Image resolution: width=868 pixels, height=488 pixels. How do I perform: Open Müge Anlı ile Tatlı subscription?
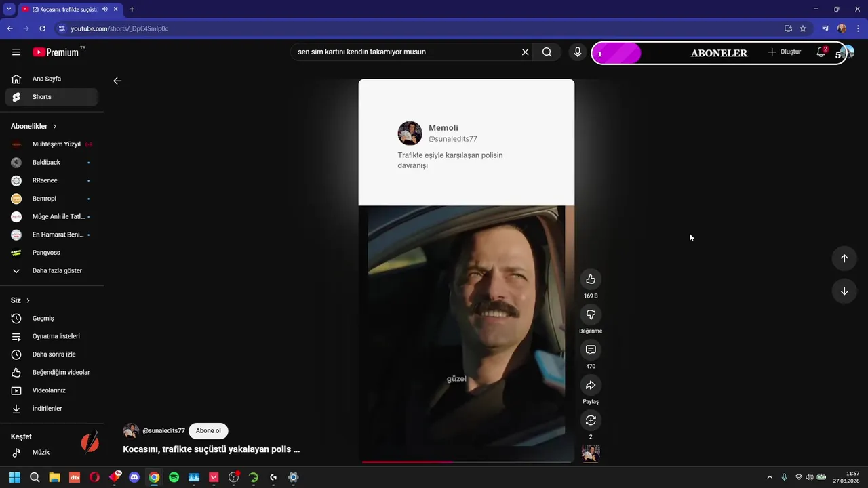coord(52,217)
